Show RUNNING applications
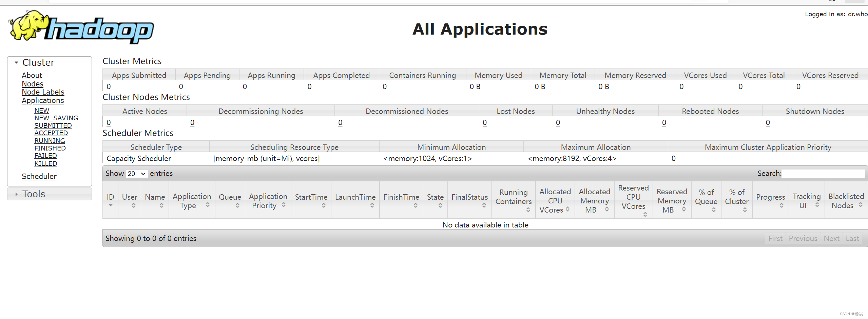The image size is (868, 319). click(x=50, y=141)
